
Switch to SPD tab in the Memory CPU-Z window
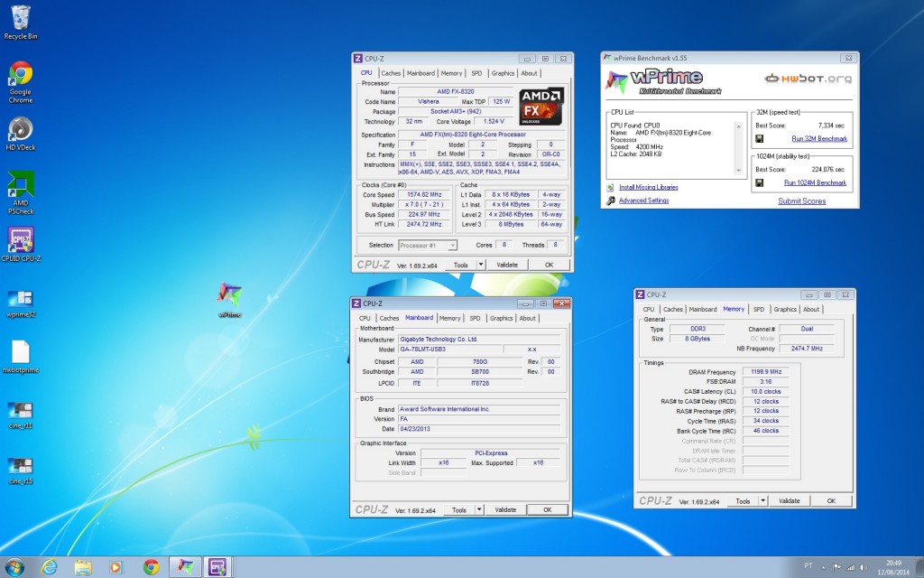[x=758, y=309]
